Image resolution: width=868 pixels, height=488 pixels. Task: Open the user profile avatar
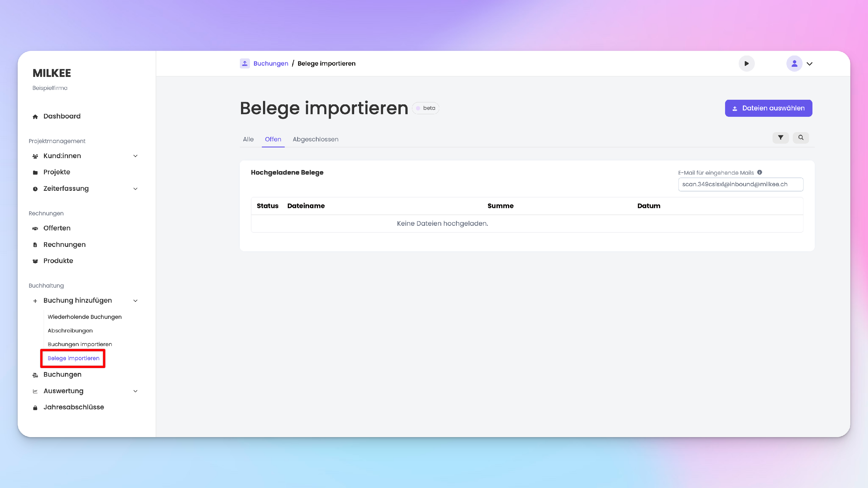click(794, 63)
